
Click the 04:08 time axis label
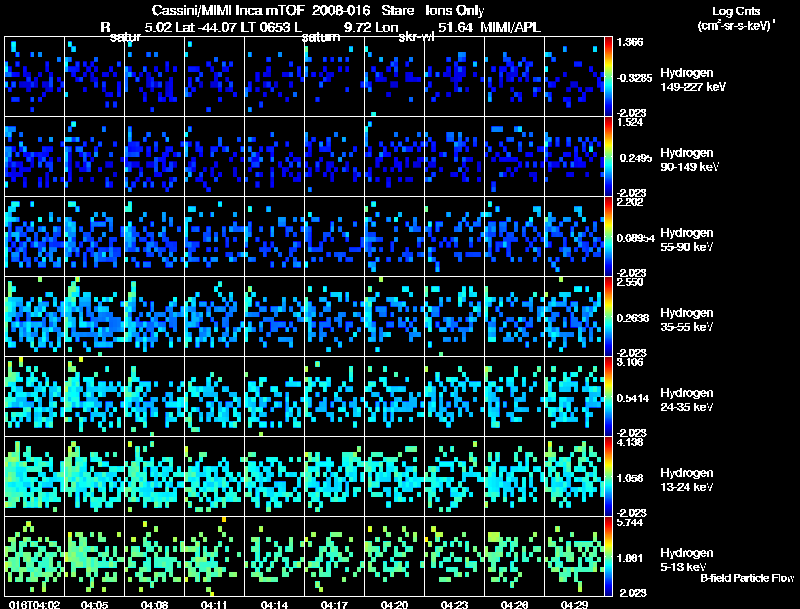pyautogui.click(x=155, y=604)
